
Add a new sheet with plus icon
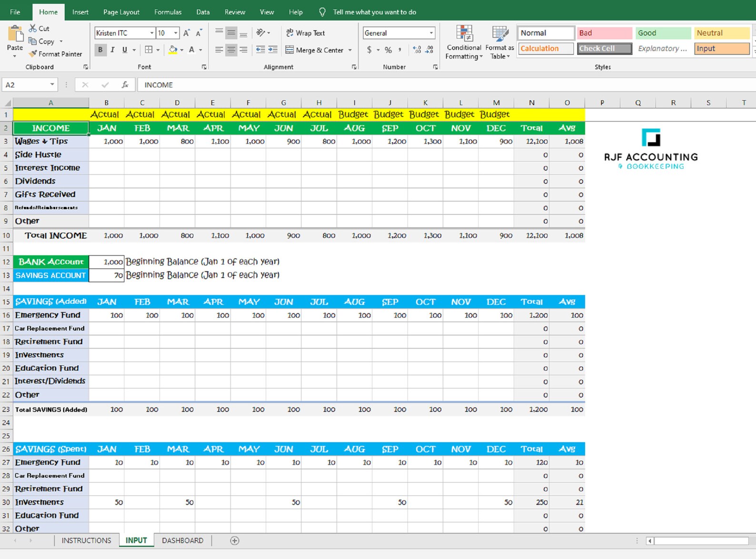pos(235,540)
